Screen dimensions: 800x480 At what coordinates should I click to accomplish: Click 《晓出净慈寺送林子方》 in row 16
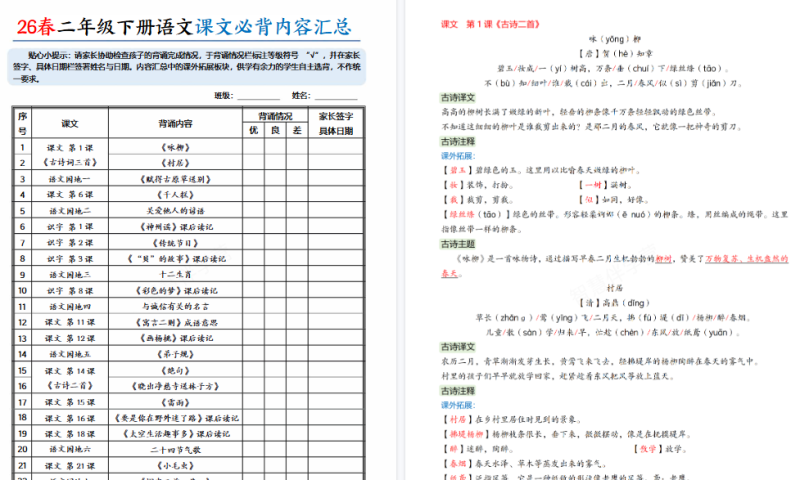click(x=175, y=386)
